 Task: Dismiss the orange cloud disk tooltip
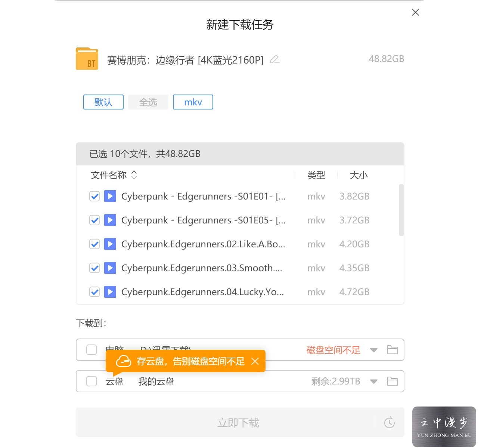tap(255, 361)
